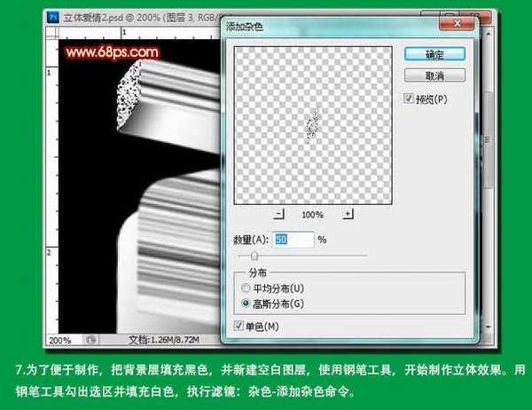532x410 pixels.
Task: Toggle the 预览(P) preview checkbox
Action: click(409, 99)
